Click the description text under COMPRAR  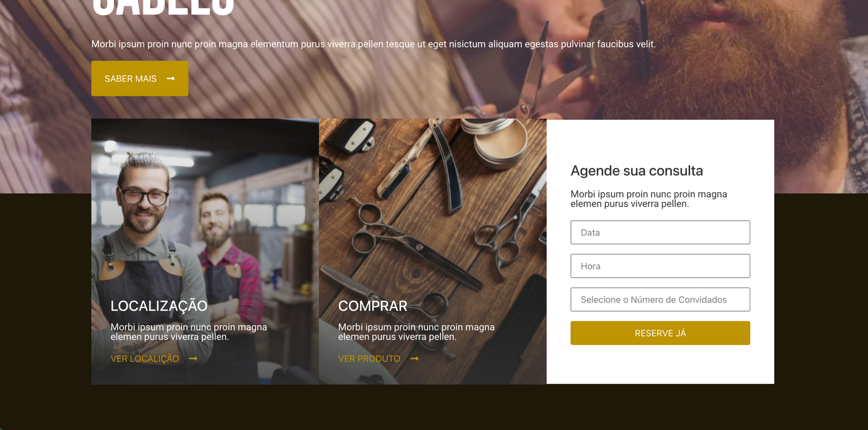(x=417, y=332)
